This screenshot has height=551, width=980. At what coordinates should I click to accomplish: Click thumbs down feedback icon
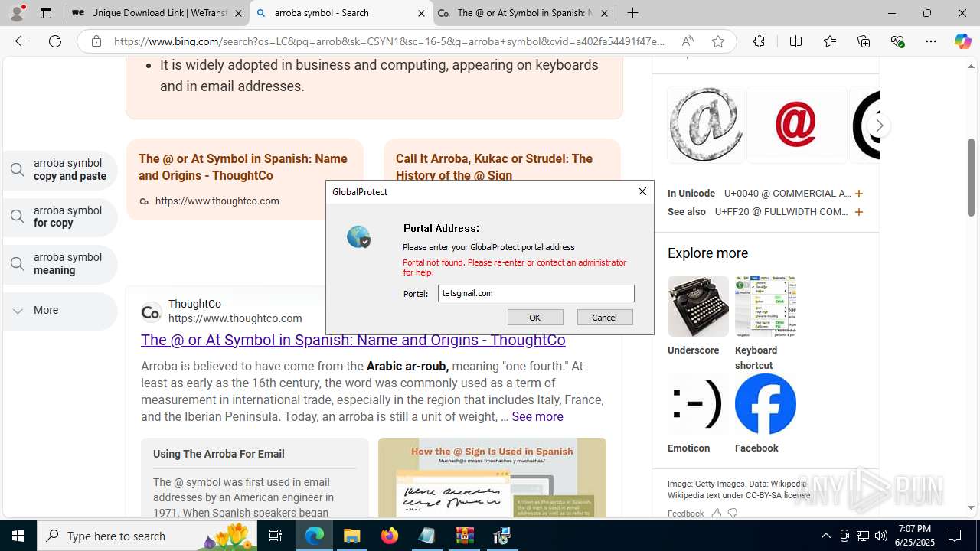point(733,514)
